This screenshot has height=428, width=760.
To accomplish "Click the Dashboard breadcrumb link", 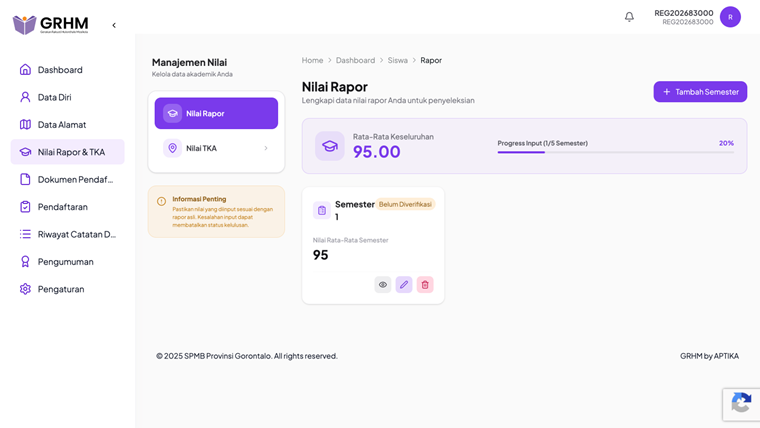I will (355, 60).
